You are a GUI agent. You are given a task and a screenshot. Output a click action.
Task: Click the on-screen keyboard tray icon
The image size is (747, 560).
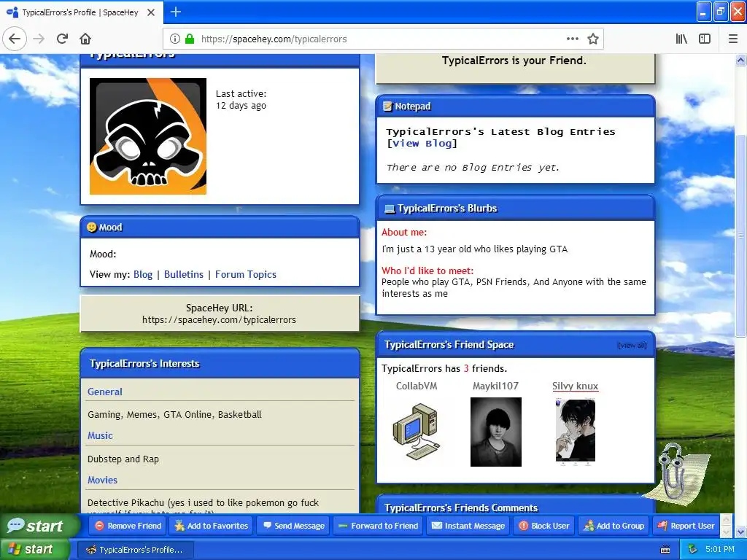[x=665, y=550]
